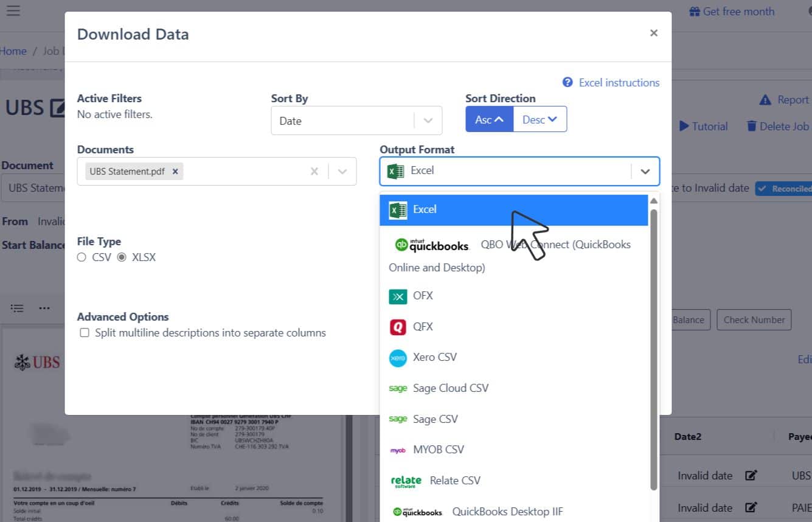Choose the MYOB CSV format

pos(514,450)
